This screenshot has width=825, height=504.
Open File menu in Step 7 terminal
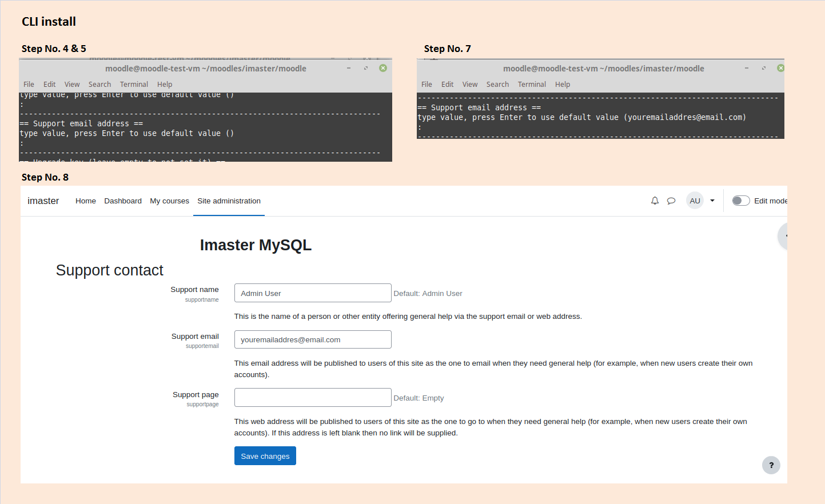427,85
